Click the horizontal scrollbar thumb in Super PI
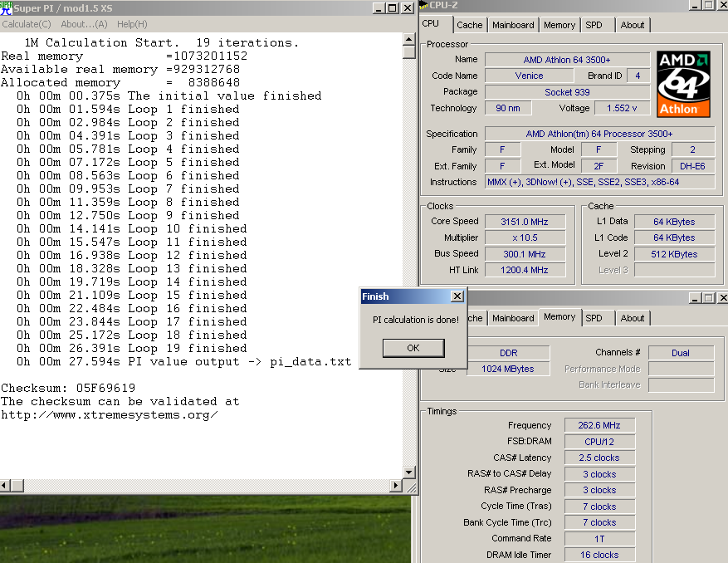 tap(17, 486)
